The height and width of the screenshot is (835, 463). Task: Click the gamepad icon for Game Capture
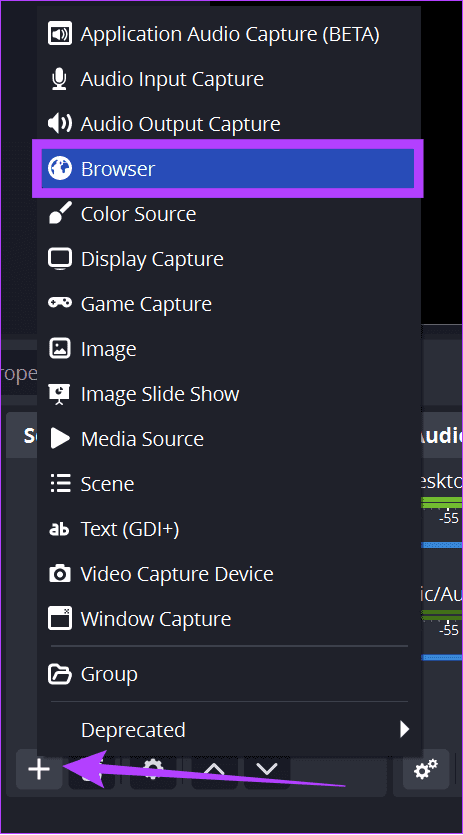[60, 303]
